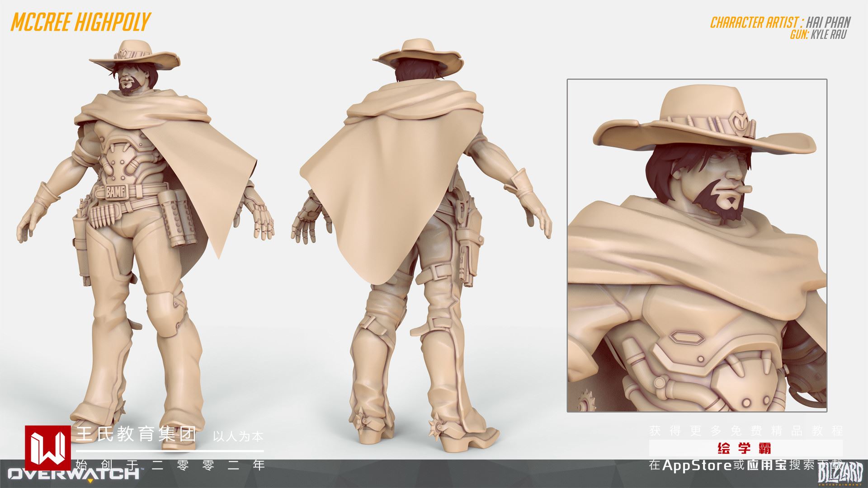The image size is (868, 488).
Task: Click the BAMF belt buckle on front view
Action: coord(117,192)
